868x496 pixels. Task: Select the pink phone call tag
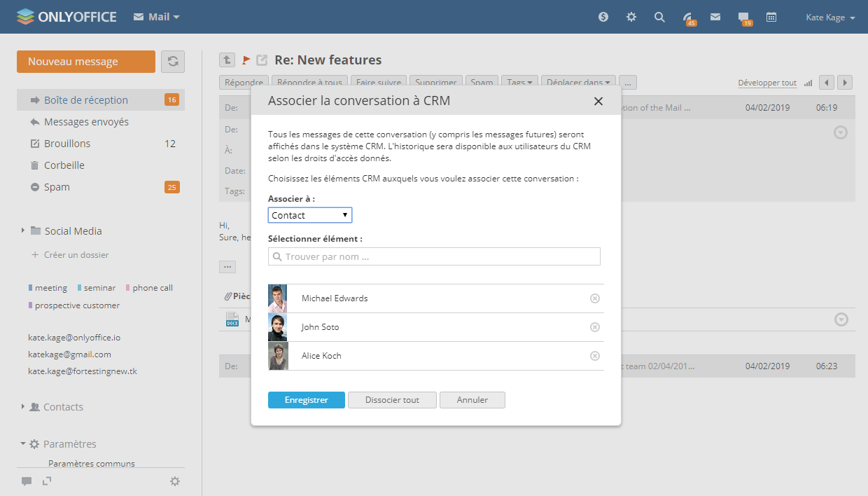(x=152, y=288)
